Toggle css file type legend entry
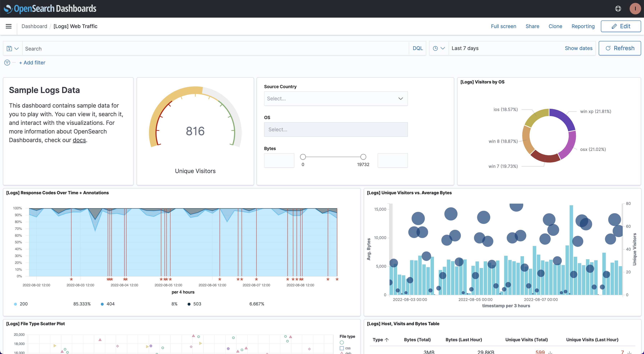The image size is (644, 354). point(345,348)
